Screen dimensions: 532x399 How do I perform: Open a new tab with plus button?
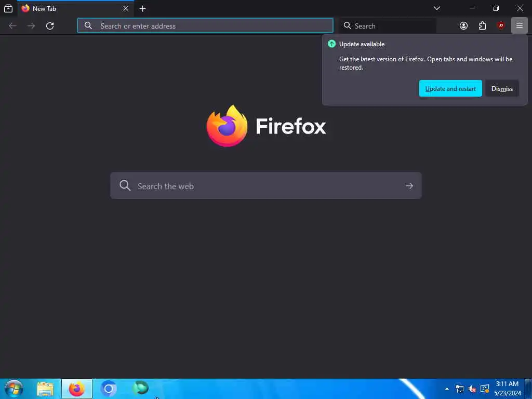tap(143, 9)
